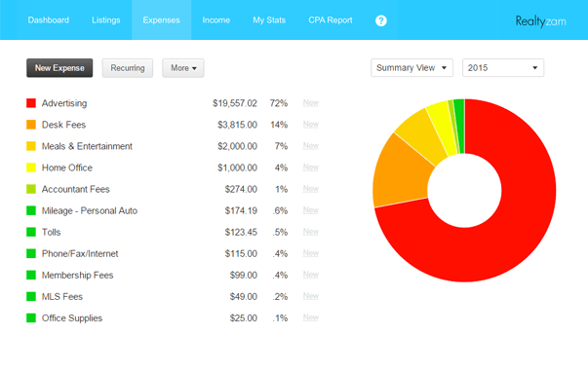Click the New Expense button
Screen dimensions: 588x372
[59, 68]
